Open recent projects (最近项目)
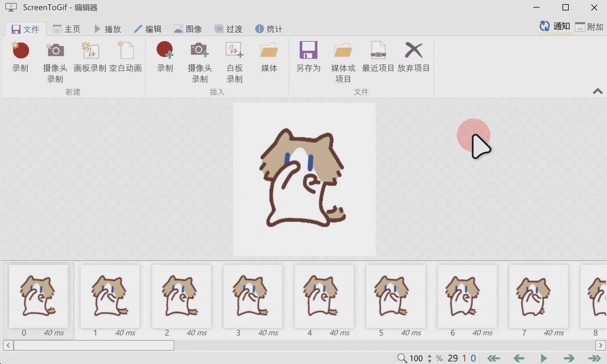Image resolution: width=607 pixels, height=364 pixels. pyautogui.click(x=378, y=57)
